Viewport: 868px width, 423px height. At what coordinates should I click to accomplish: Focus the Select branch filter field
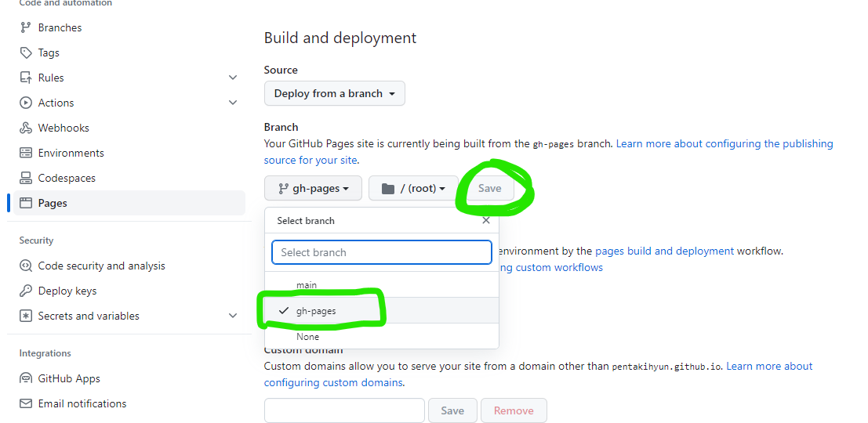[x=381, y=252]
